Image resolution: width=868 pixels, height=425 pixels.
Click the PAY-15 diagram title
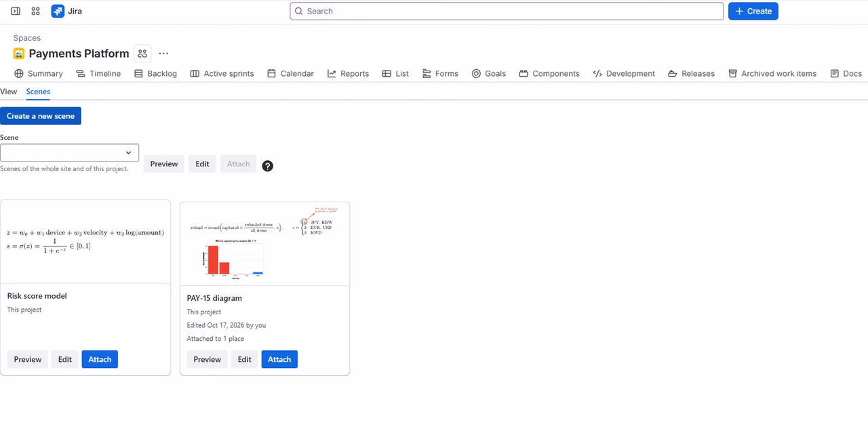[x=214, y=298]
